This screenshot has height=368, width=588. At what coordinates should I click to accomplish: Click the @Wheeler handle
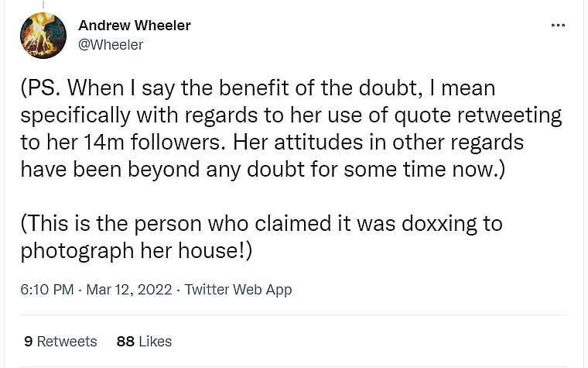(x=111, y=45)
